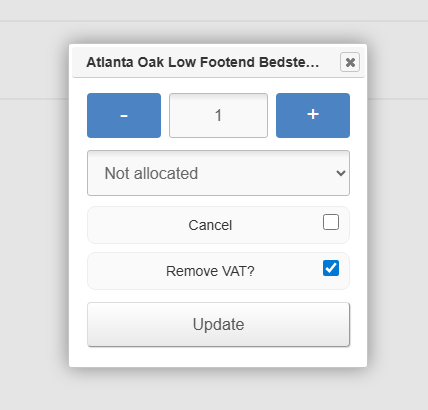Decrease quantity with the minus button
The image size is (428, 410).
click(124, 115)
